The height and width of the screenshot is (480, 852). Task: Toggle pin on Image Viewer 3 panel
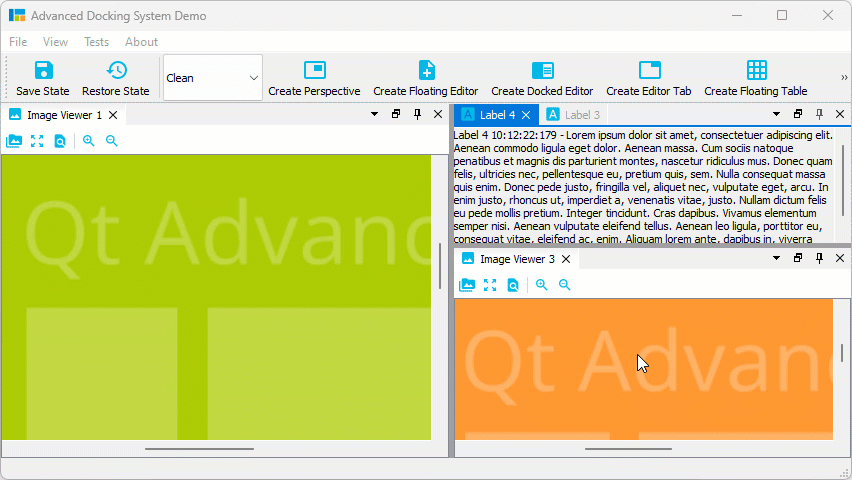[x=819, y=259]
